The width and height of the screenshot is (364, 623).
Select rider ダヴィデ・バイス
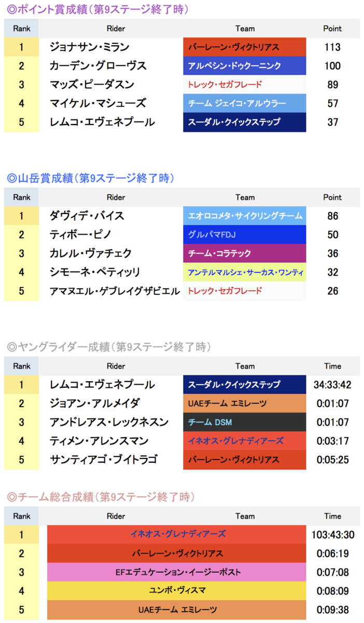(87, 216)
